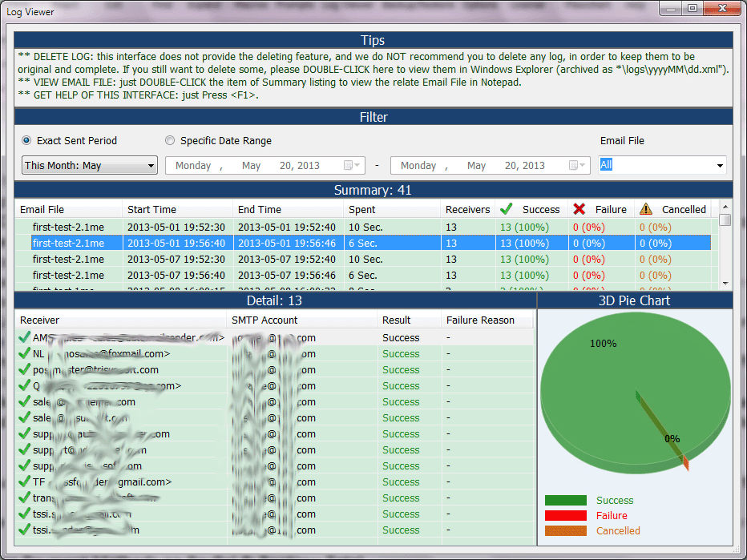Click the end date calendar picker icon
The width and height of the screenshot is (747, 560).
point(577,165)
